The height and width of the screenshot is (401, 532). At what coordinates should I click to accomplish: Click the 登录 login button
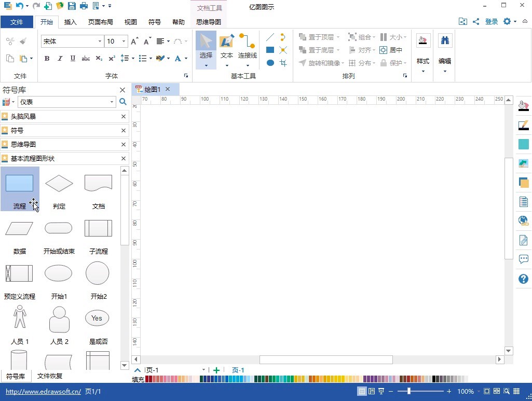tap(491, 22)
